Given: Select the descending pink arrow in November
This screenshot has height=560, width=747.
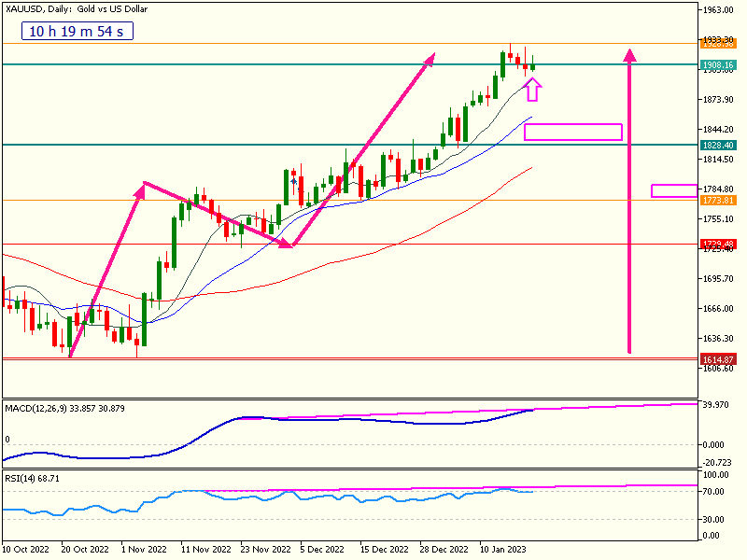Looking at the screenshot, I should click(x=217, y=214).
